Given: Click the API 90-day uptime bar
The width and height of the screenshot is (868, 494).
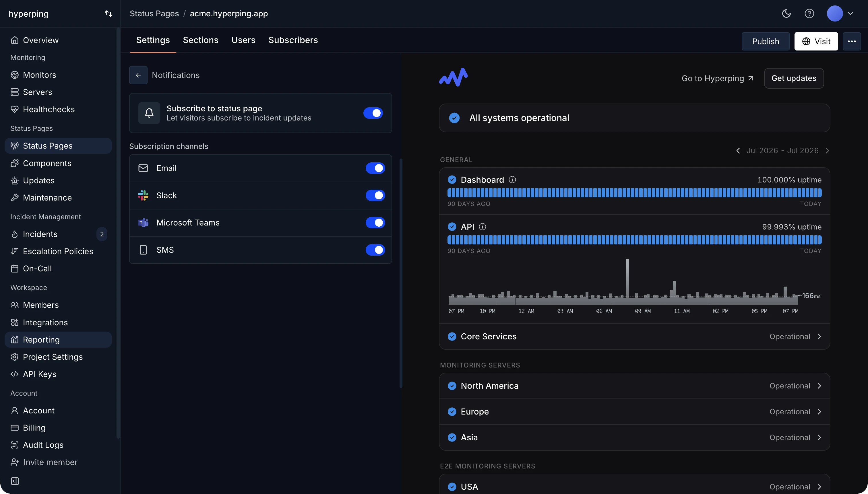Looking at the screenshot, I should point(634,240).
